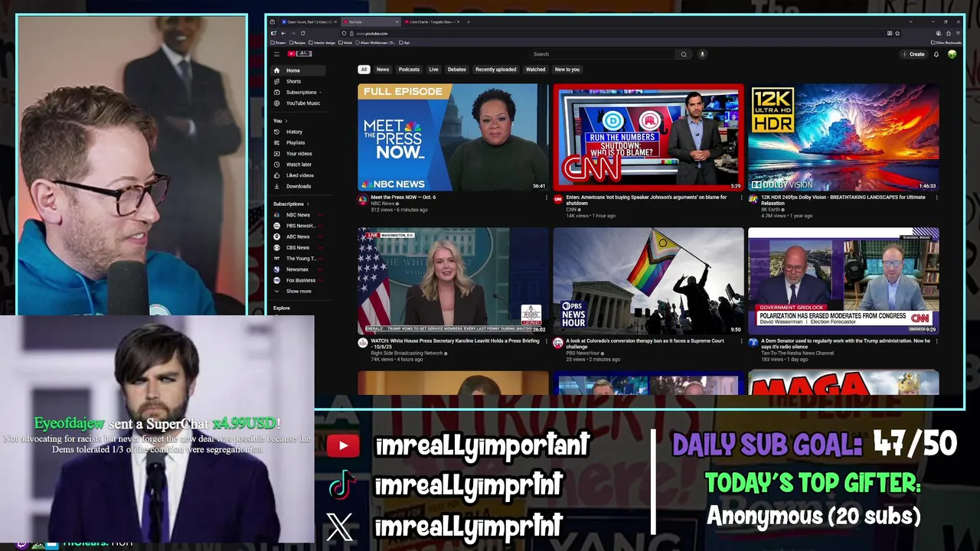Open options for Meet the Press video
Screen dimensions: 980x551
(x=547, y=197)
